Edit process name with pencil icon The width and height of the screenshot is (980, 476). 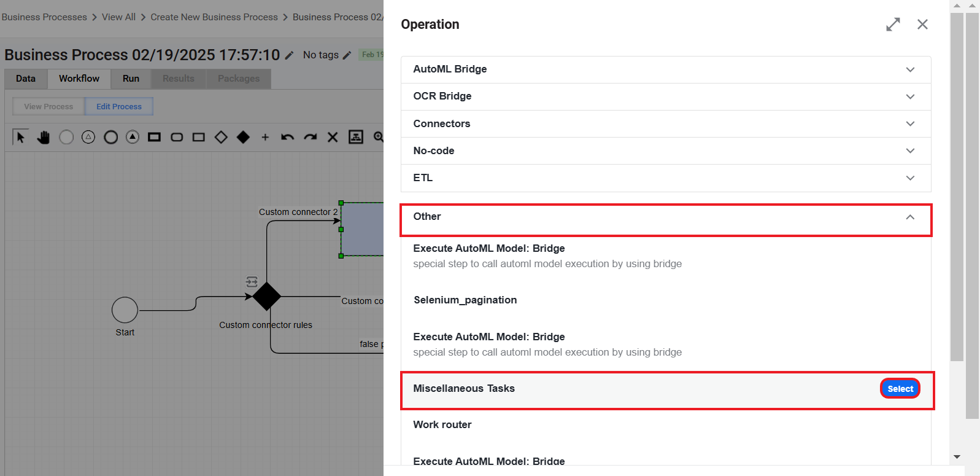[x=289, y=55]
